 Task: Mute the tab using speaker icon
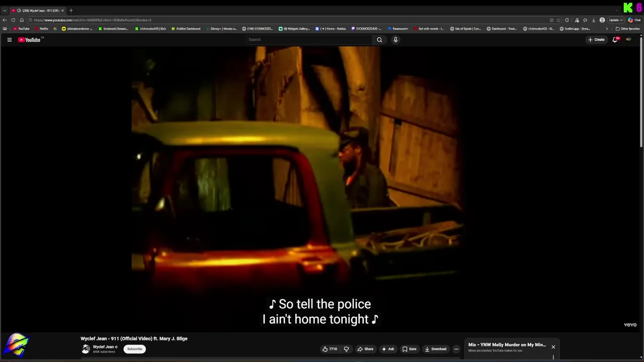(x=19, y=11)
